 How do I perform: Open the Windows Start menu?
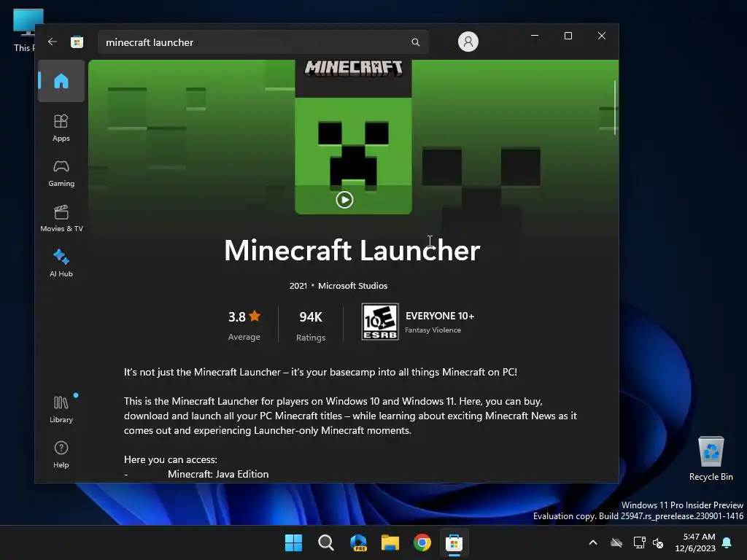(293, 542)
